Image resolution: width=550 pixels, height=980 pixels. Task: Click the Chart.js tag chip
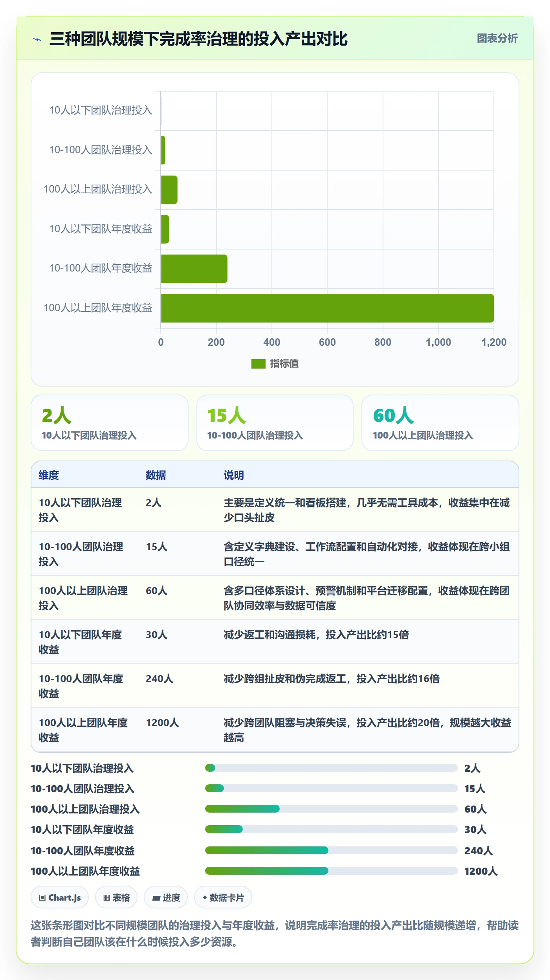(x=60, y=897)
